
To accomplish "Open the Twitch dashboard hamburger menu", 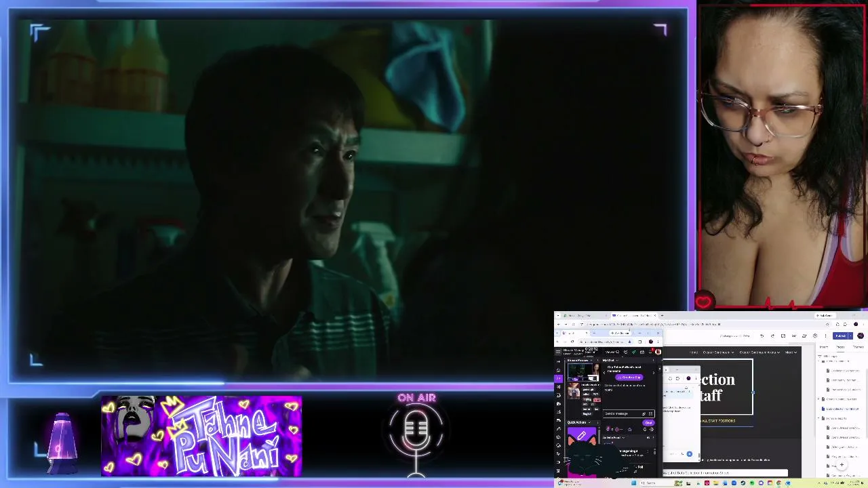I will (x=558, y=352).
